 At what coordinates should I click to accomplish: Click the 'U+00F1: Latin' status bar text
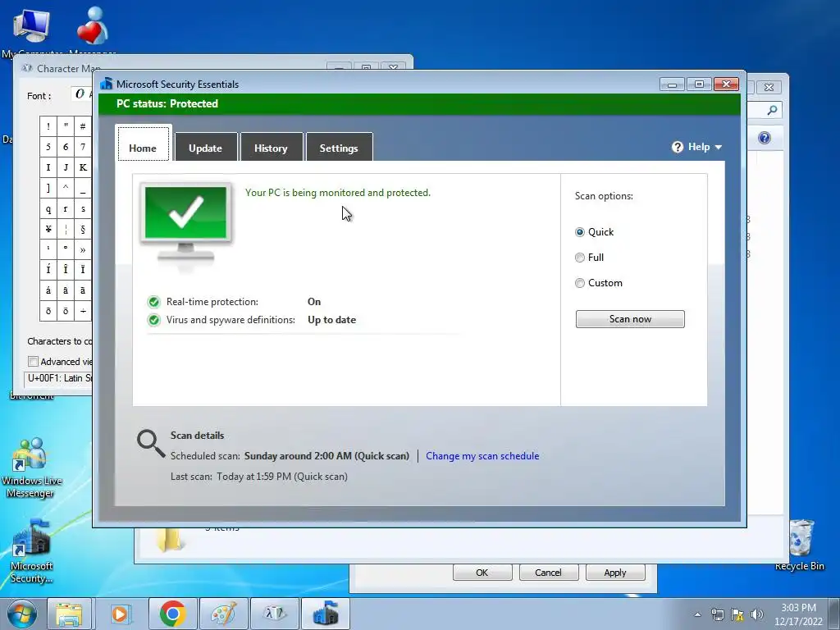point(60,378)
